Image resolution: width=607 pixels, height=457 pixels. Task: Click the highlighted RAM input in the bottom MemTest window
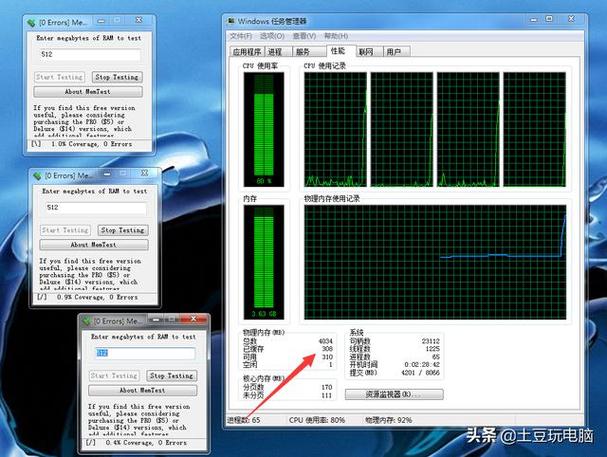pos(145,353)
